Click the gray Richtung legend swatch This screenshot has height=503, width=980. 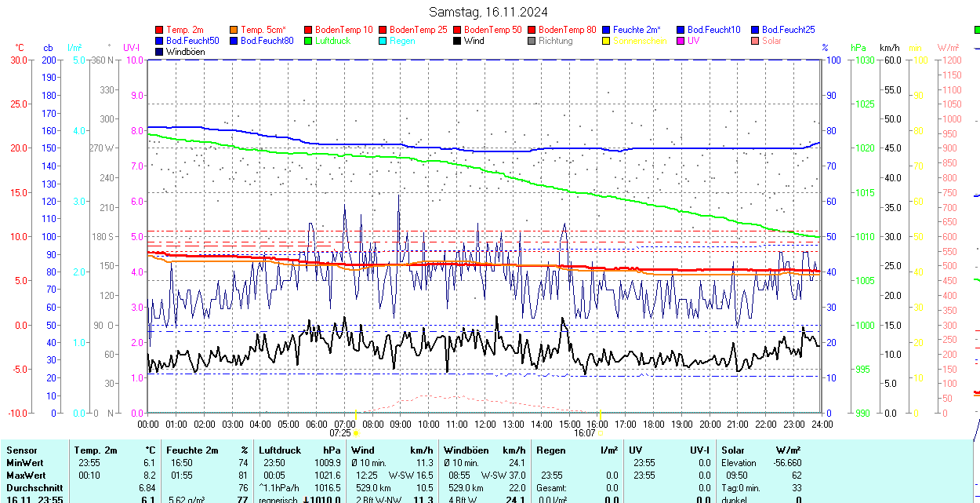click(x=532, y=41)
